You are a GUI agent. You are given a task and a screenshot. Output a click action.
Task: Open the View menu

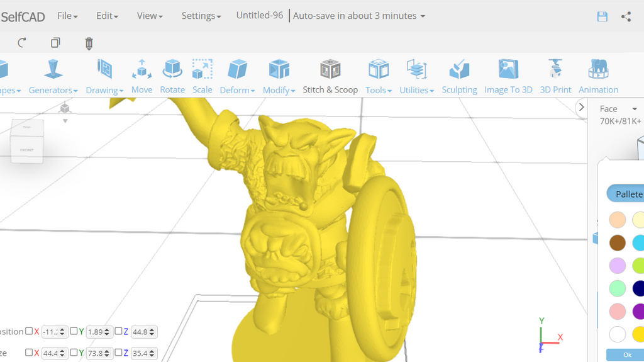150,16
